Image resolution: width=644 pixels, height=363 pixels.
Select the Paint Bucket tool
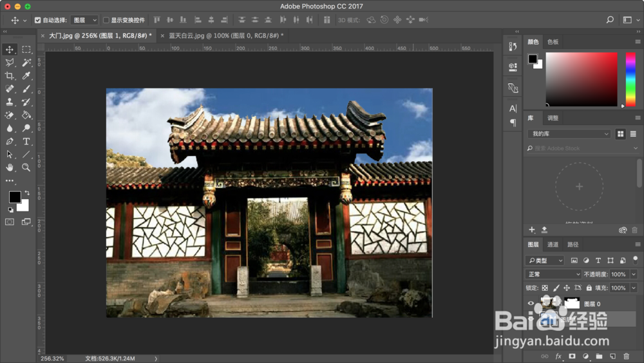tap(26, 115)
